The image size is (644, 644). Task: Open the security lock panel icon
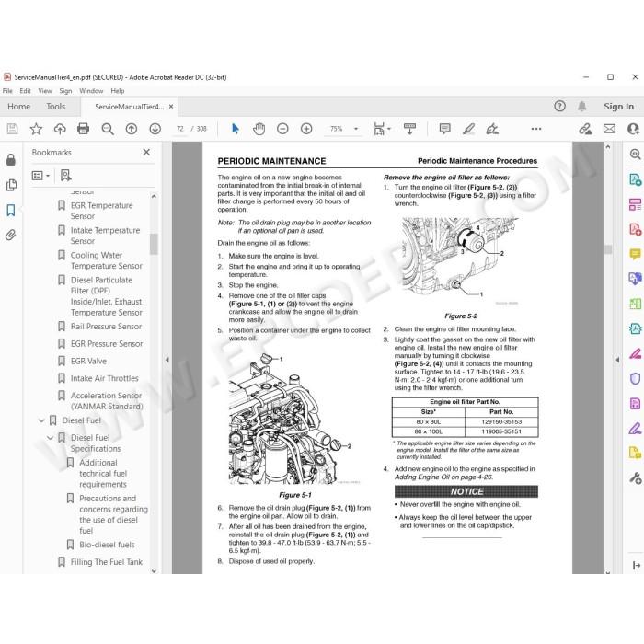point(11,160)
